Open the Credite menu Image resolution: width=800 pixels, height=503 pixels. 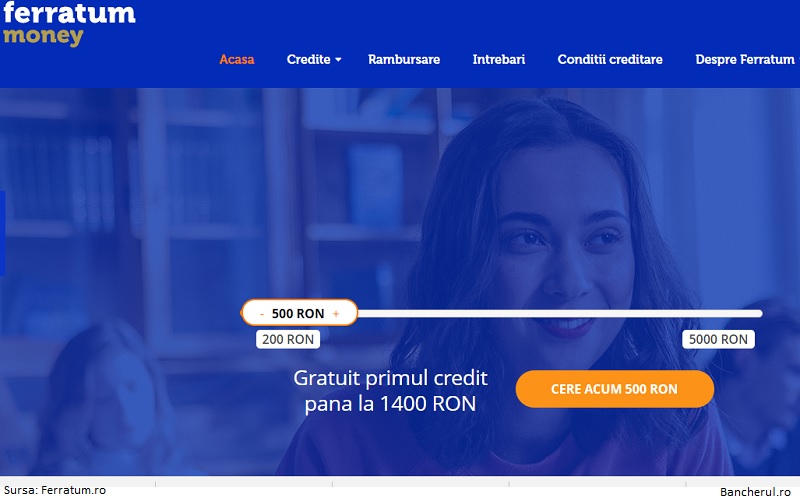[309, 59]
